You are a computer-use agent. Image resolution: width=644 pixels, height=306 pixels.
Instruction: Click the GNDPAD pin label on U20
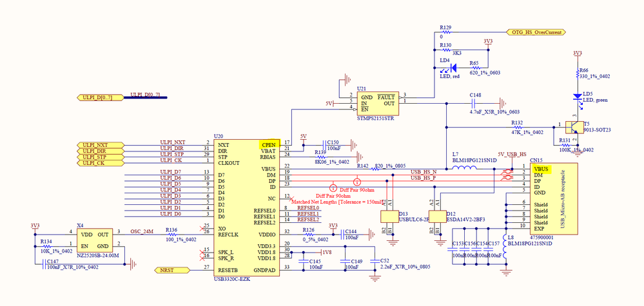pos(265,270)
